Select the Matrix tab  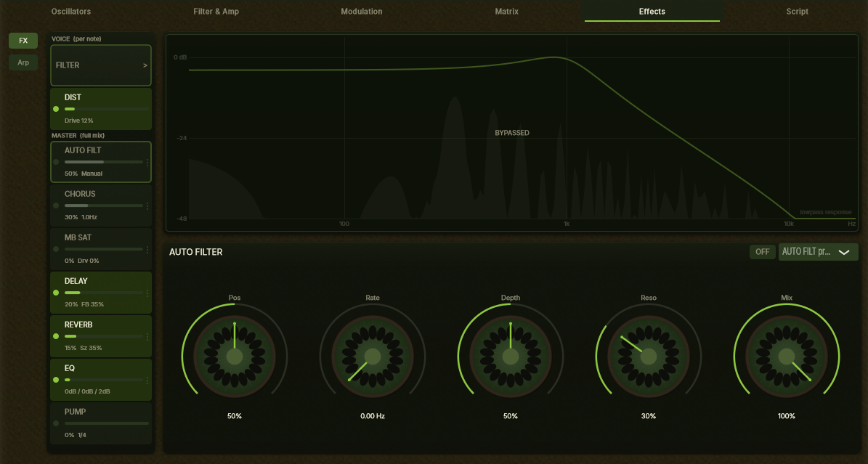pos(506,11)
